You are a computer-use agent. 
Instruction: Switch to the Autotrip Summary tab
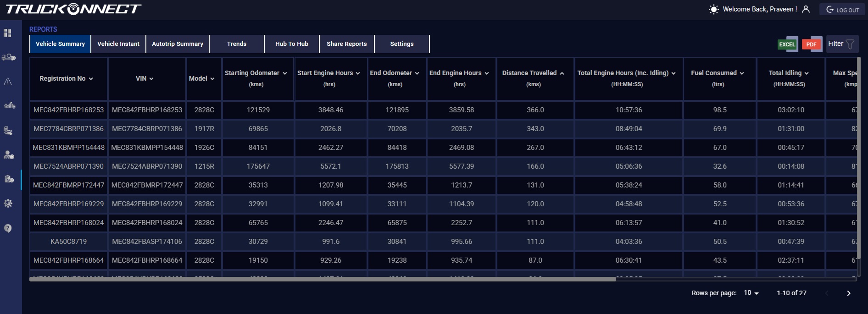tap(178, 44)
